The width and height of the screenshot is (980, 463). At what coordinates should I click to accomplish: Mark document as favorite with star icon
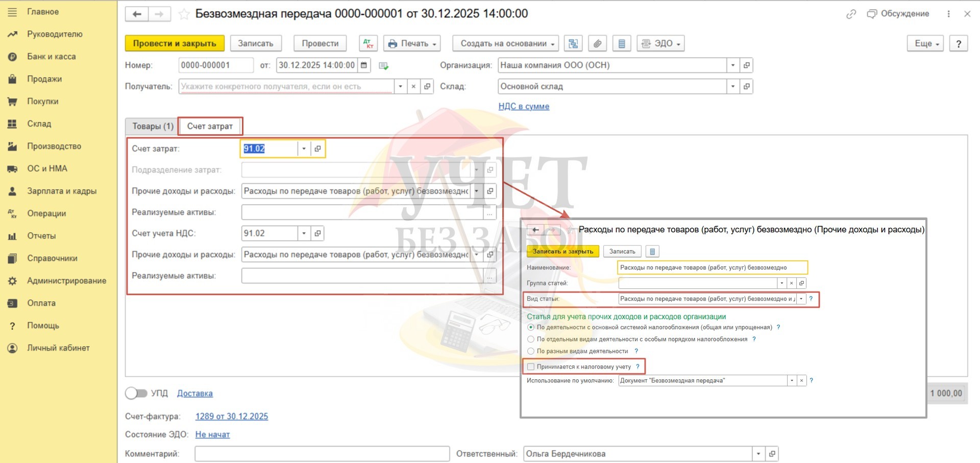pyautogui.click(x=184, y=14)
